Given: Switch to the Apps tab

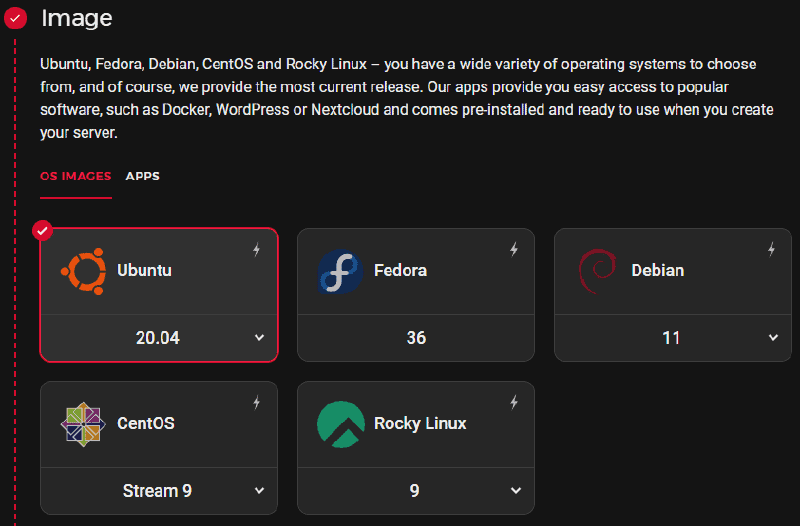Looking at the screenshot, I should click(142, 177).
